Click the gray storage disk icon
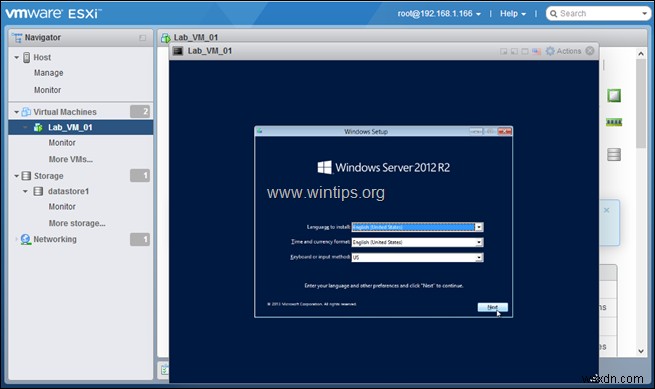 click(x=614, y=154)
